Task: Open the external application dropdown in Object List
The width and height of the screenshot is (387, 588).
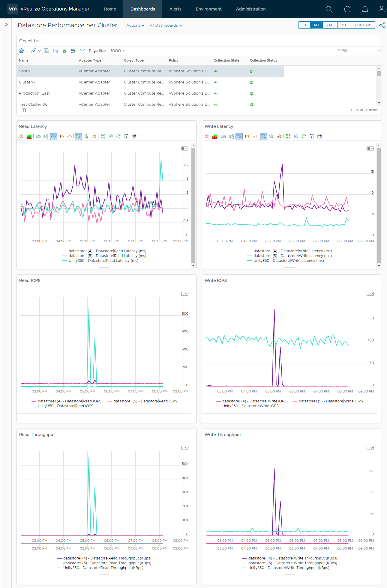Action: click(x=36, y=51)
